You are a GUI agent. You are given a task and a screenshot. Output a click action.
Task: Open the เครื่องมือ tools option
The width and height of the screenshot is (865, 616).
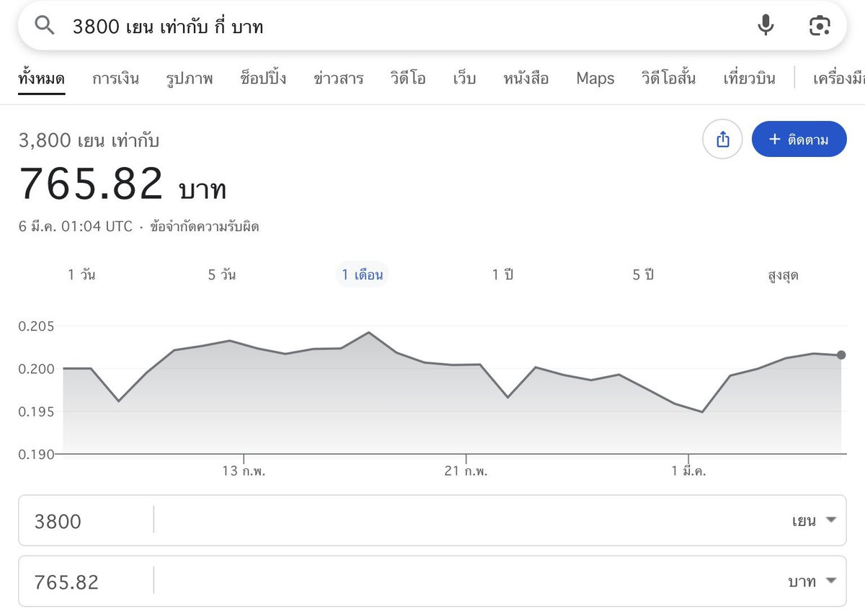pos(838,79)
